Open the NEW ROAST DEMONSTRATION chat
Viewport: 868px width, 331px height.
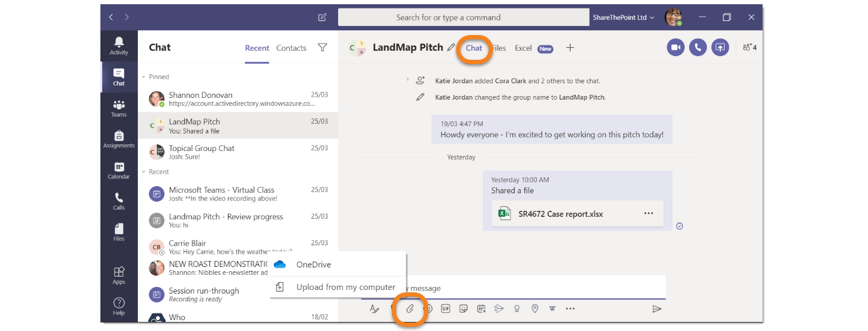point(204,268)
